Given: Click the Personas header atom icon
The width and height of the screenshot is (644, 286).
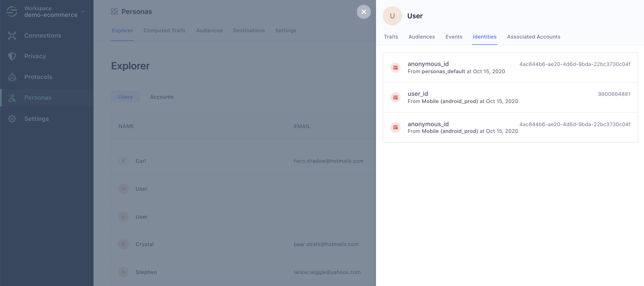Looking at the screenshot, I should pos(114,12).
